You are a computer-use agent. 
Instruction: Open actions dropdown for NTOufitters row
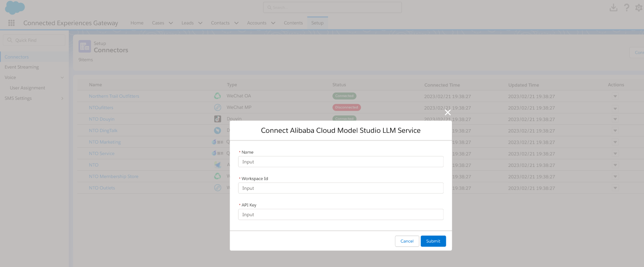click(615, 108)
